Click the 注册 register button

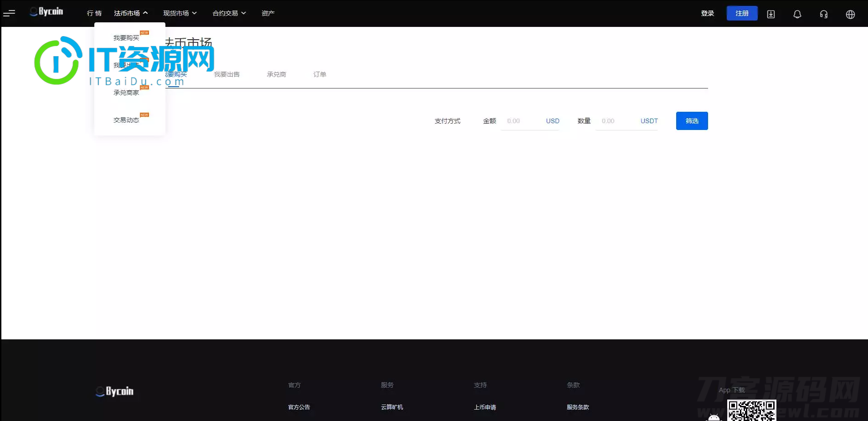742,13
